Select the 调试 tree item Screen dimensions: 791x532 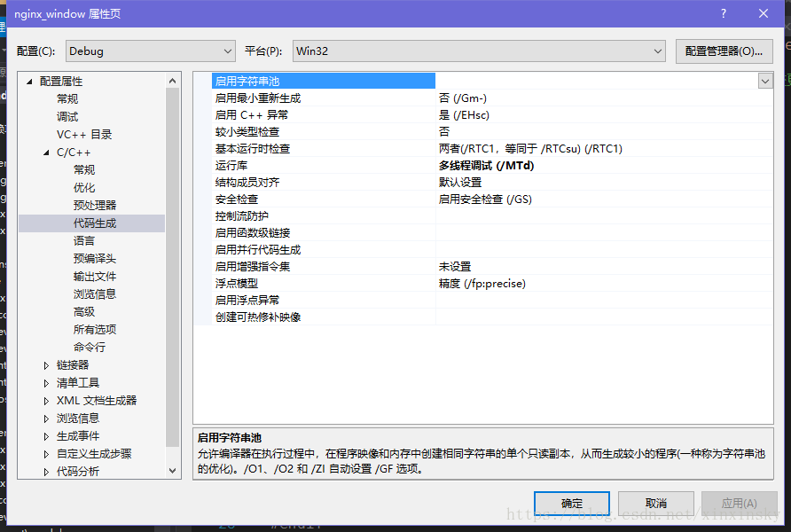67,116
